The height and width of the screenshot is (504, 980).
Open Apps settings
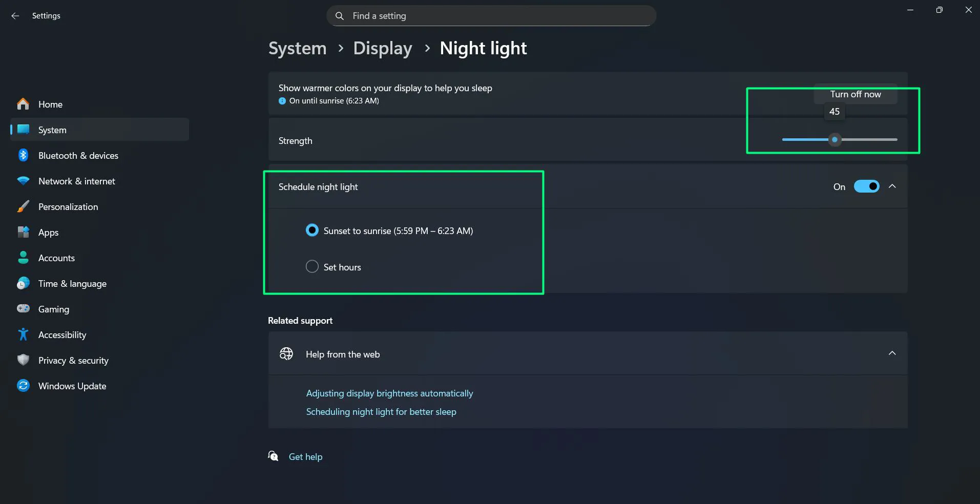pos(49,232)
